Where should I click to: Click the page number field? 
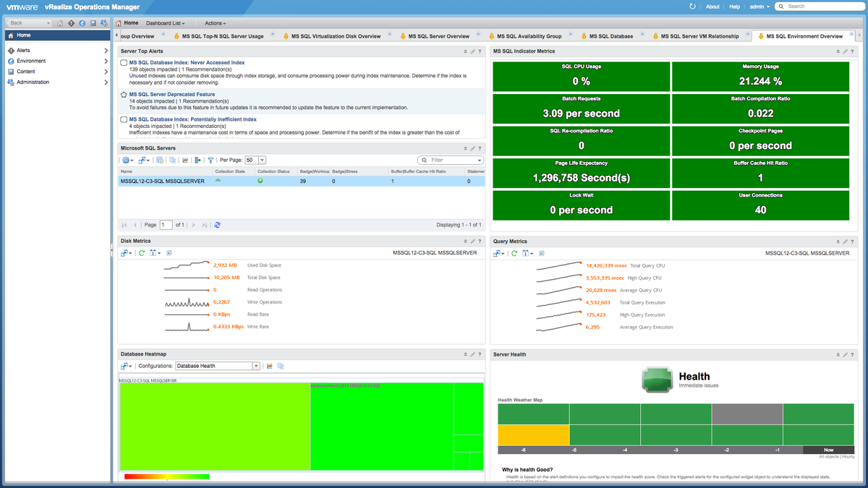[166, 225]
